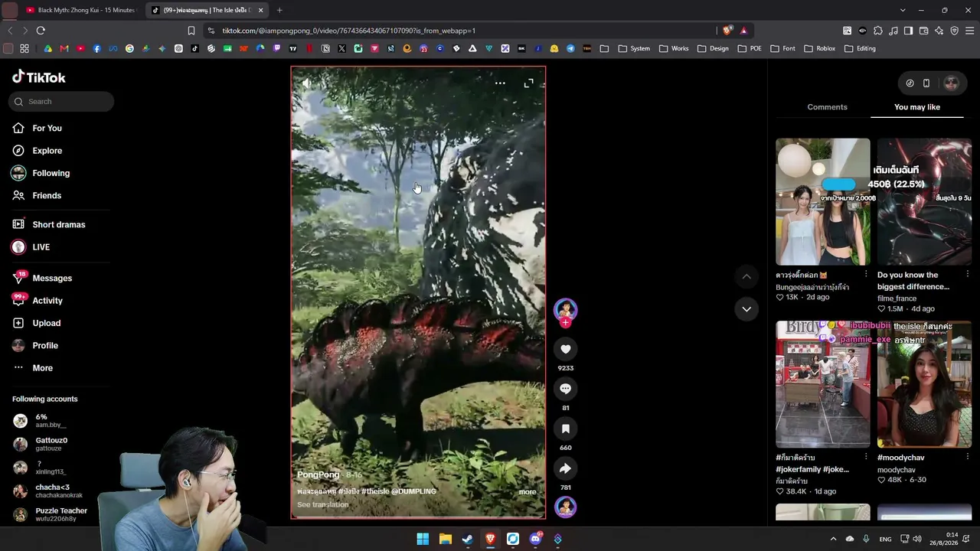The image size is (980, 551).
Task: Click the address bar URL
Action: [x=349, y=31]
